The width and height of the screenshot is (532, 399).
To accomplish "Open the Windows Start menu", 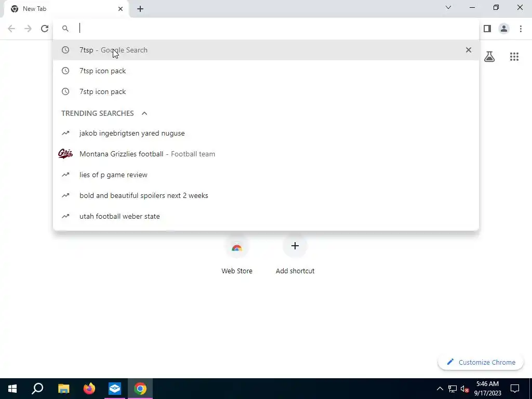I will (x=12, y=389).
